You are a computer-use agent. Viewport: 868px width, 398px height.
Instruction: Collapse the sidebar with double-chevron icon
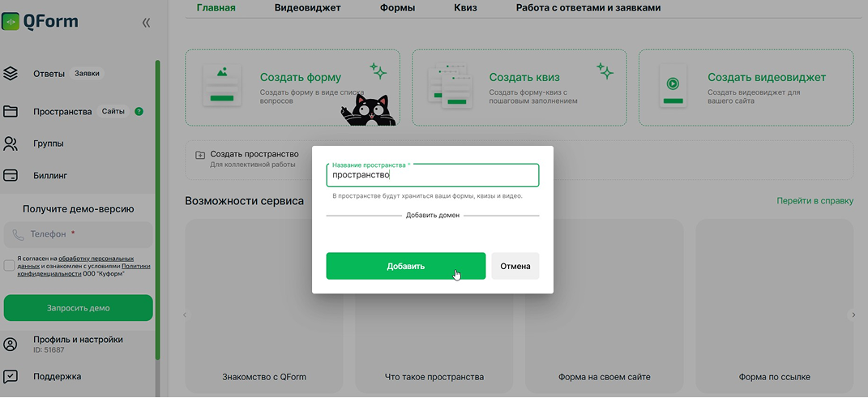(x=146, y=23)
